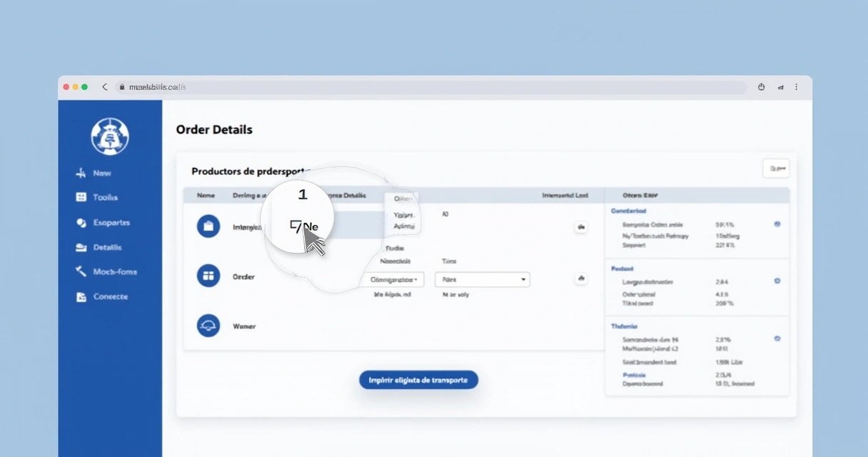Click the small button at panel top right
The height and width of the screenshot is (457, 868).
[x=776, y=169]
